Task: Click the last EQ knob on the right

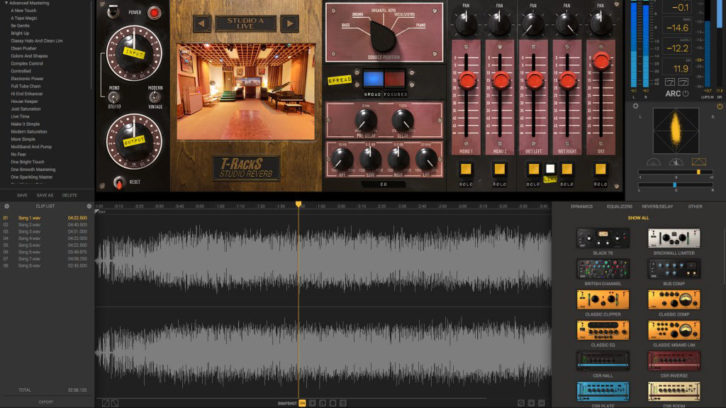Action: pyautogui.click(x=426, y=159)
